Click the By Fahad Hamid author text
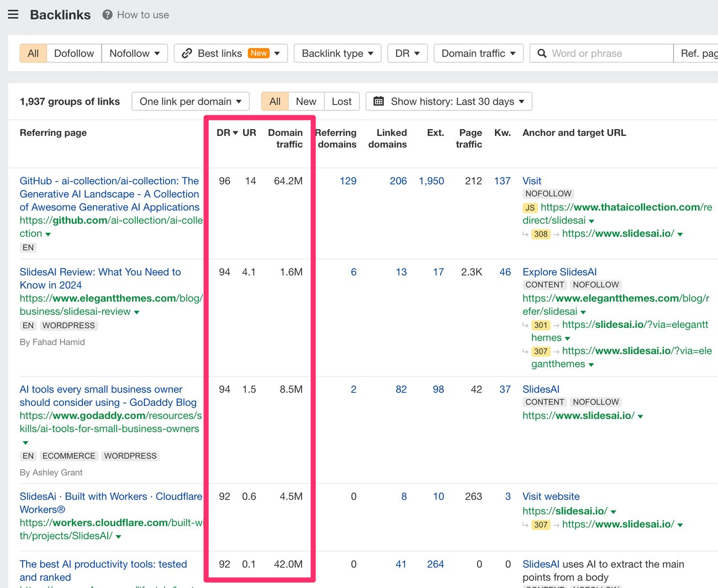Viewport: 718px width, 588px height. pos(52,342)
